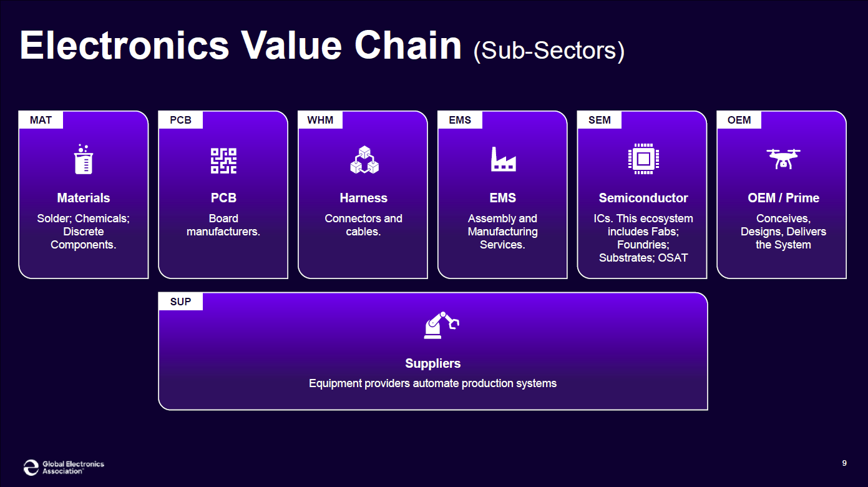Click the Semiconductor chip icon
Screen dimensions: 868x487
[643, 159]
